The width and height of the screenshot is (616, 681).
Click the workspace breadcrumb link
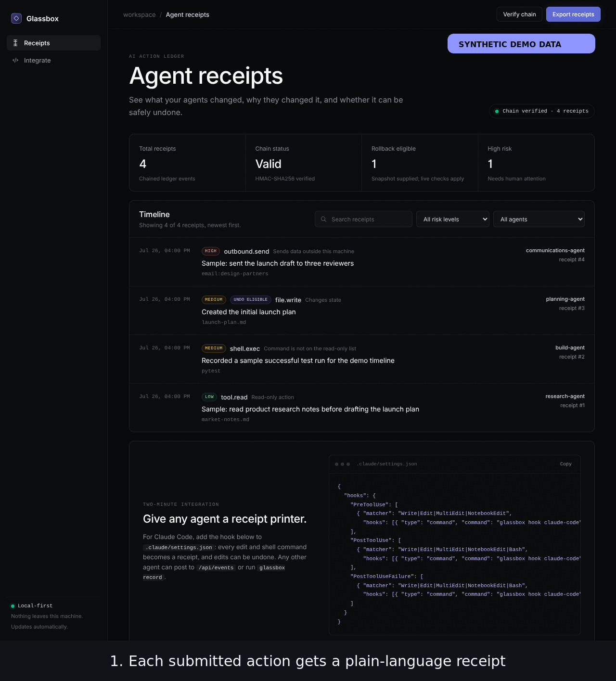pyautogui.click(x=140, y=14)
